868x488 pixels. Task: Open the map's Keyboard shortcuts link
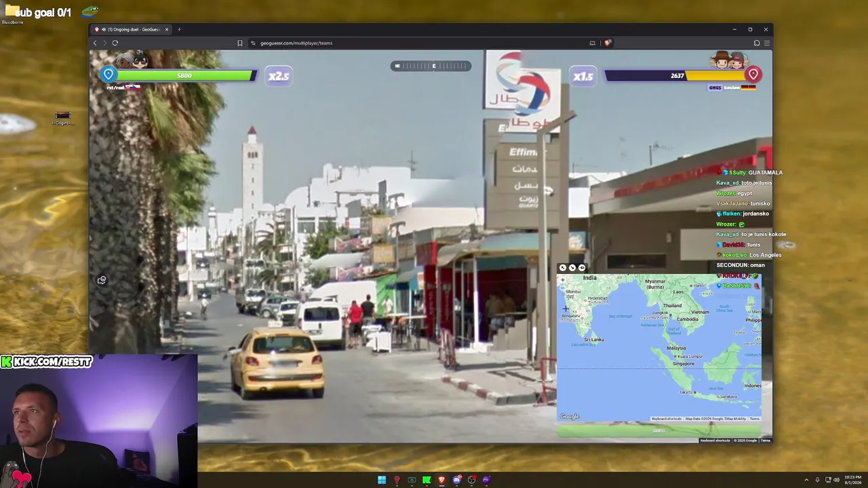[x=667, y=419]
